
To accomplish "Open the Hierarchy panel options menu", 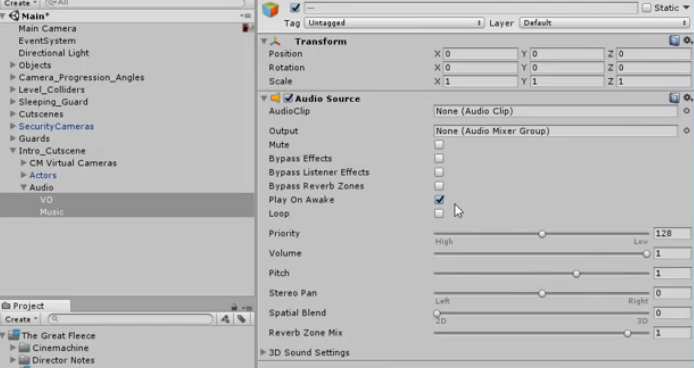I will [246, 16].
